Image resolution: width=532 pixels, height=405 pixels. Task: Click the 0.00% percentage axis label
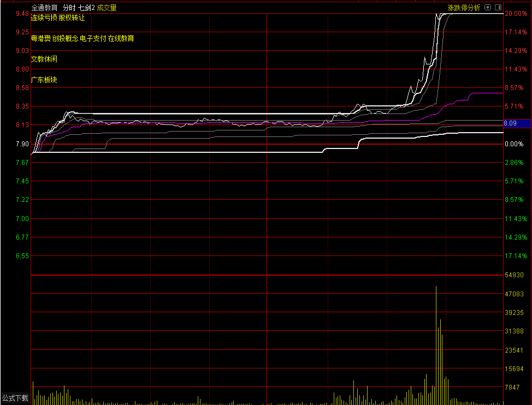(514, 144)
